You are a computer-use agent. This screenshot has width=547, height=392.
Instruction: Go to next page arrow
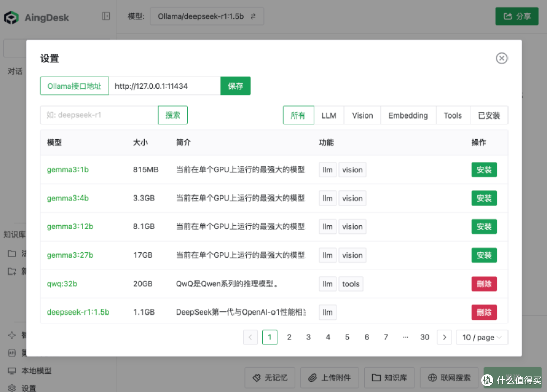click(x=445, y=337)
